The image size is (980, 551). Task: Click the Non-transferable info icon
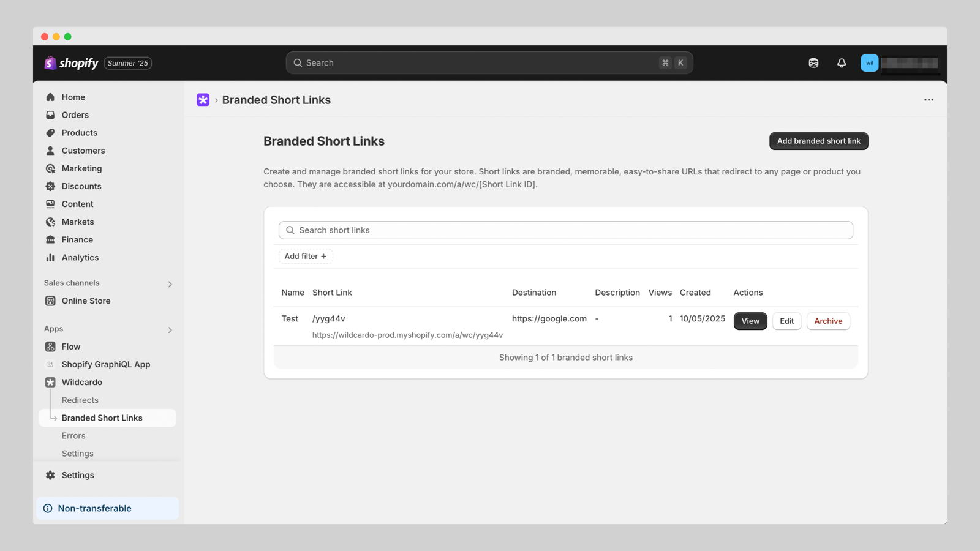48,508
